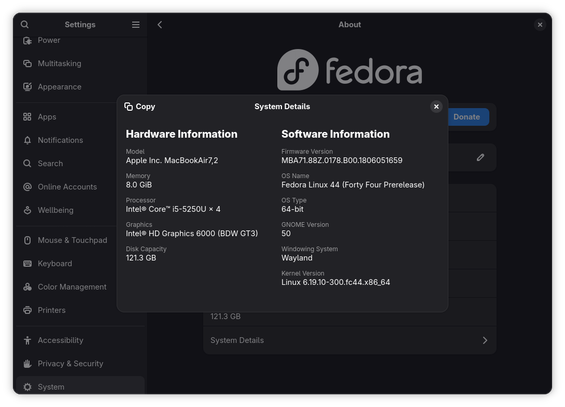This screenshot has width=565, height=407.
Task: Click the pencil edit icon for device name
Action: [480, 157]
